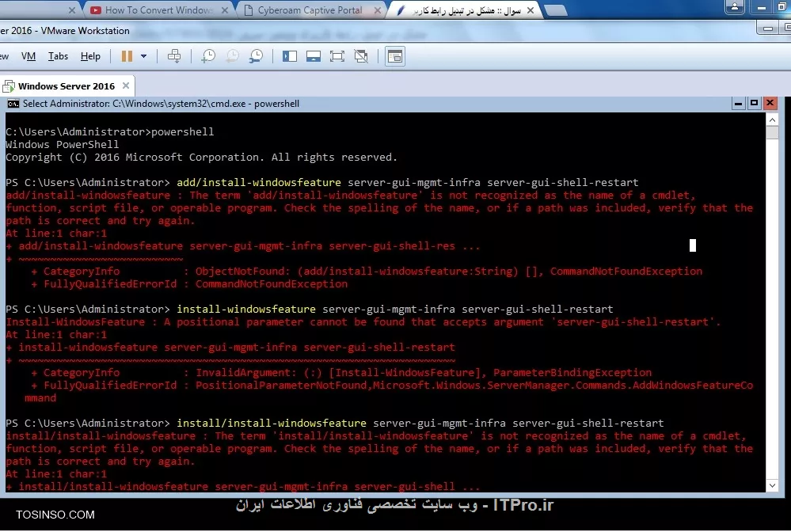
Task: Click the Windows Server 2016 tab icon
Action: click(9, 86)
